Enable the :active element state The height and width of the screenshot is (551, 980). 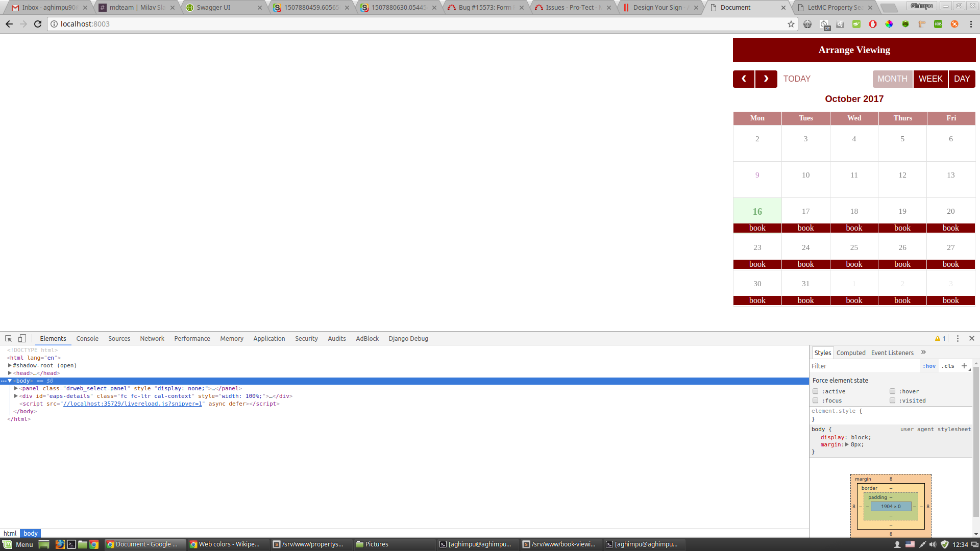[816, 391]
